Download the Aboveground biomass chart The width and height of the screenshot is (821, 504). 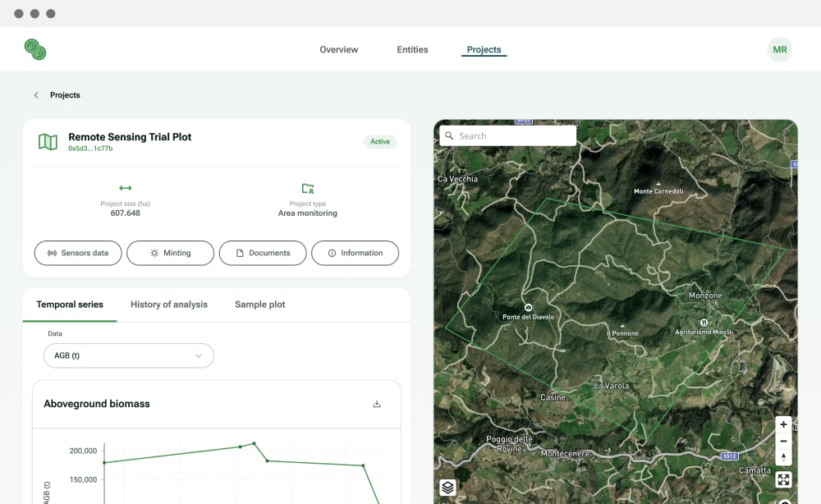click(x=377, y=404)
